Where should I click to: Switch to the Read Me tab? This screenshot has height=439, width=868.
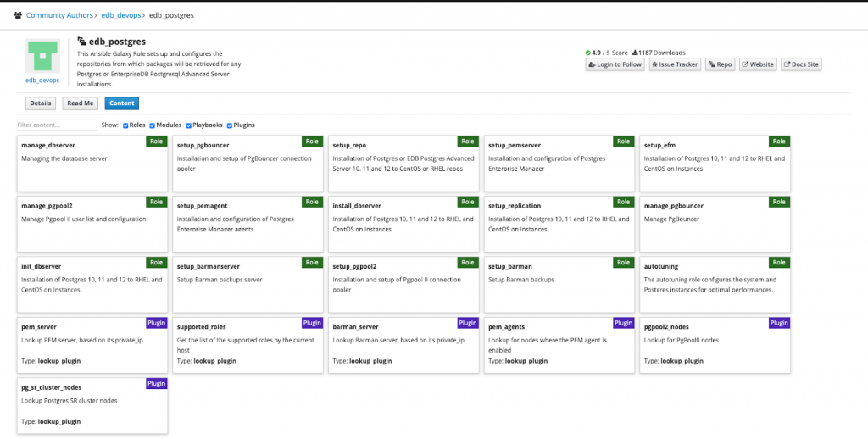coord(81,103)
